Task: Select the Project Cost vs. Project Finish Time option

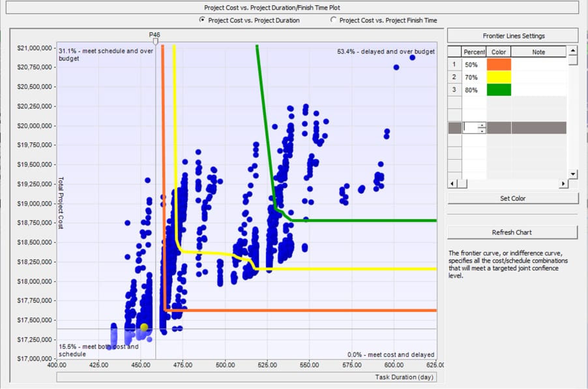Action: tap(332, 20)
